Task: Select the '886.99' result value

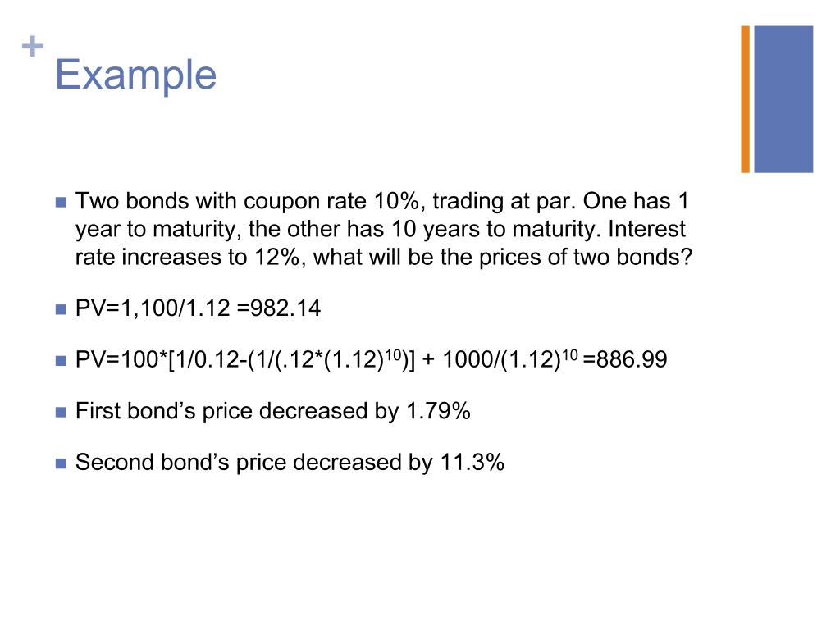Action: point(632,360)
